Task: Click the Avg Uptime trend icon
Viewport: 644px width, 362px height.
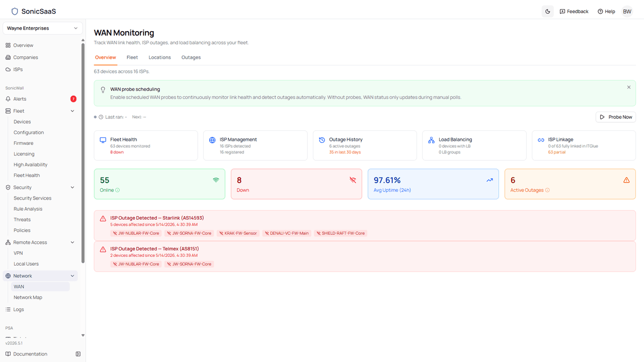Action: pyautogui.click(x=490, y=180)
